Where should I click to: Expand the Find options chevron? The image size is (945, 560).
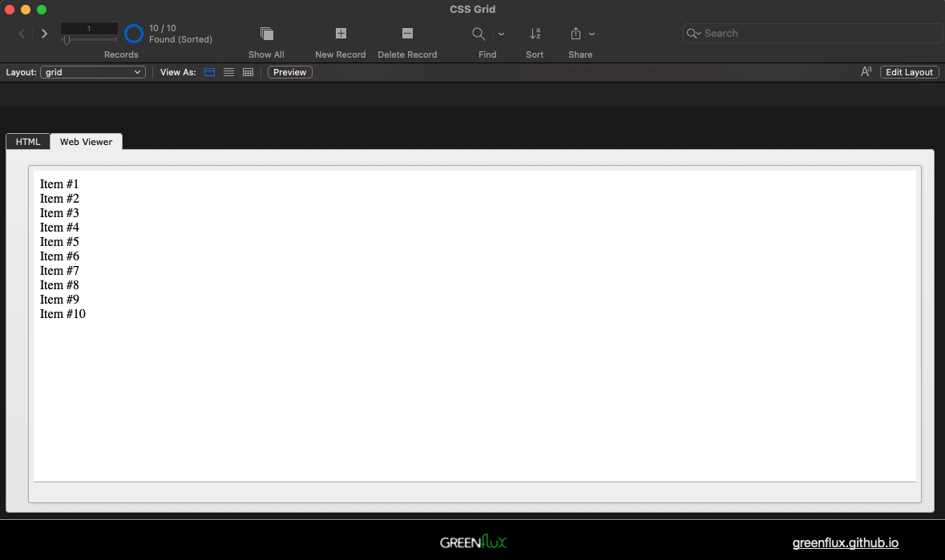502,34
